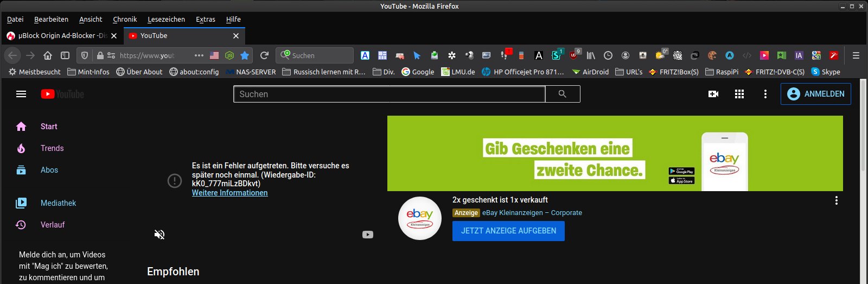Viewport: 868px width, 284px height.
Task: Open the LMU.de bookmark
Action: click(458, 72)
